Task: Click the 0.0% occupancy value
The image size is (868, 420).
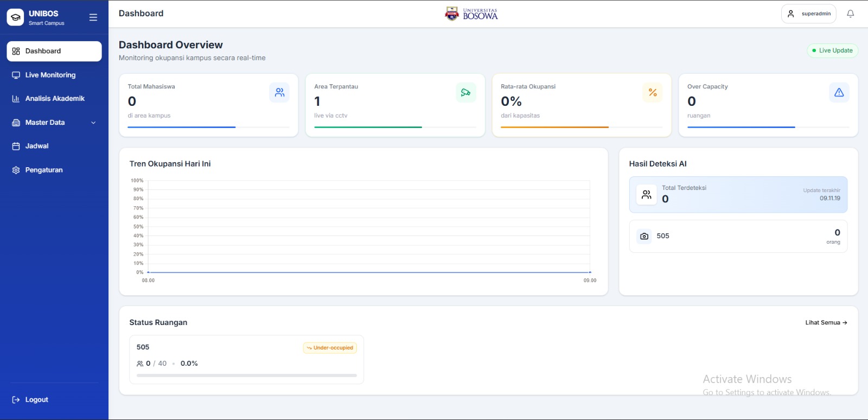Action: 189,364
